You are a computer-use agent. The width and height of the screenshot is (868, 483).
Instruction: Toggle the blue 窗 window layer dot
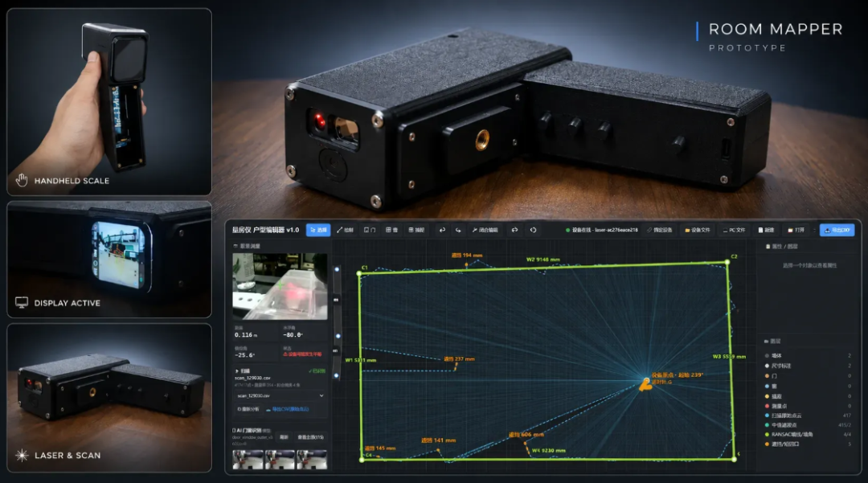[767, 386]
